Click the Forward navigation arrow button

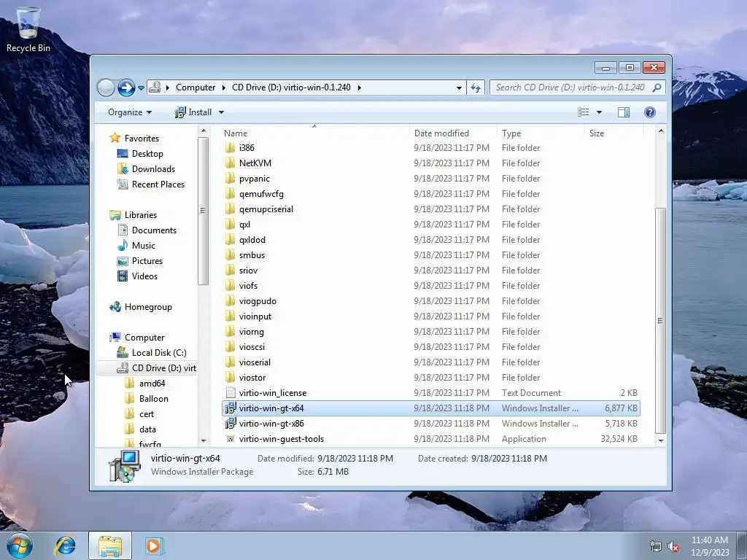pos(125,87)
